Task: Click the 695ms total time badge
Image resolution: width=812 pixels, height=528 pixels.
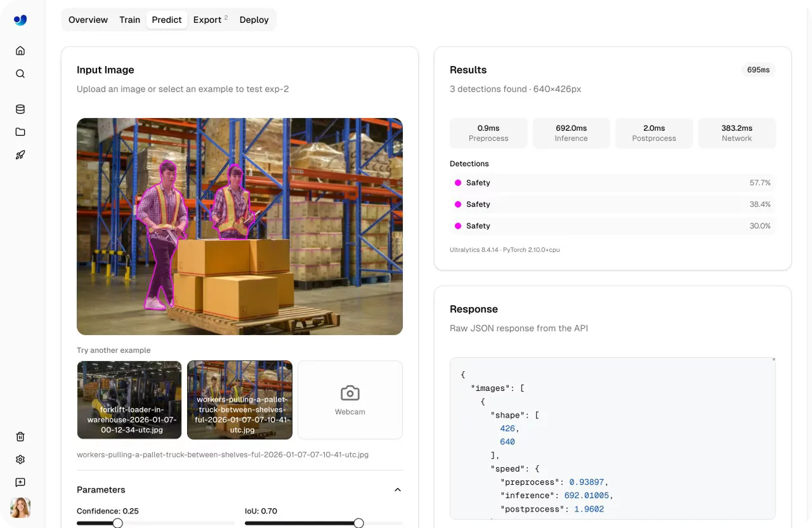Action: tap(759, 70)
